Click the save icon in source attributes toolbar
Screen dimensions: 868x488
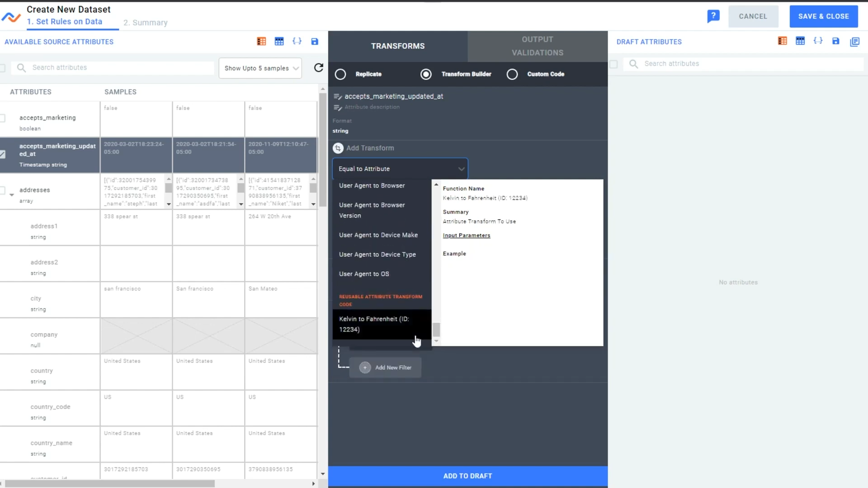pos(315,41)
